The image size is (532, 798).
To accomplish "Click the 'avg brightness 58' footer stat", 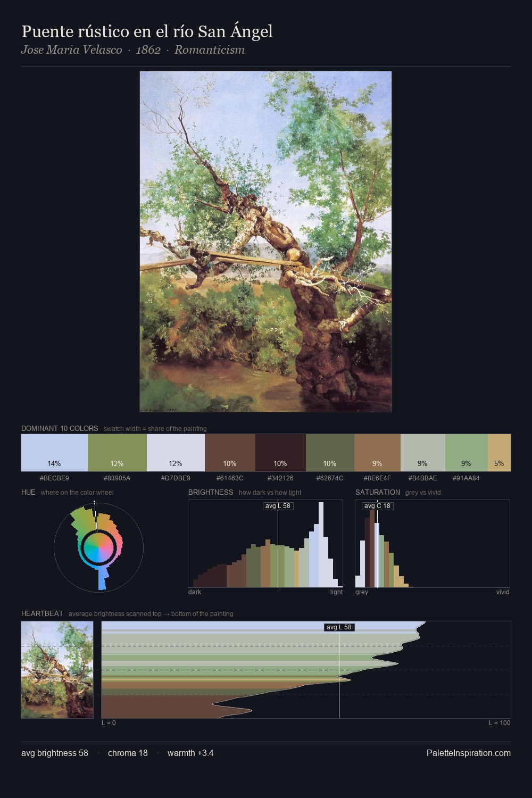I will [x=55, y=753].
